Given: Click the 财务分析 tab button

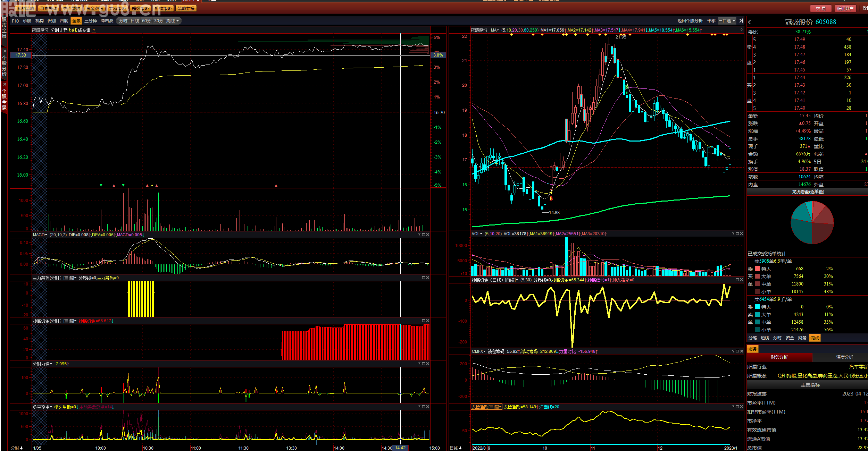Looking at the screenshot, I should [x=779, y=357].
